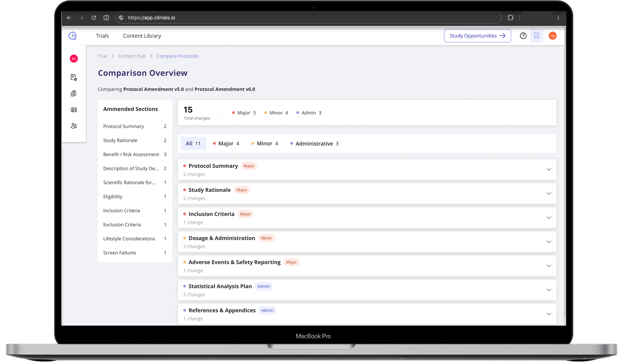Select Description of Study De... section
The height and width of the screenshot is (364, 623).
[135, 168]
